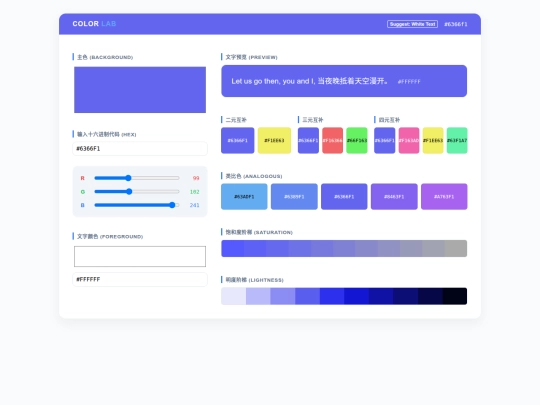The image size is (540, 405).
Task: Click the 文字预览 (PREVIEW) heading
Action: [251, 57]
